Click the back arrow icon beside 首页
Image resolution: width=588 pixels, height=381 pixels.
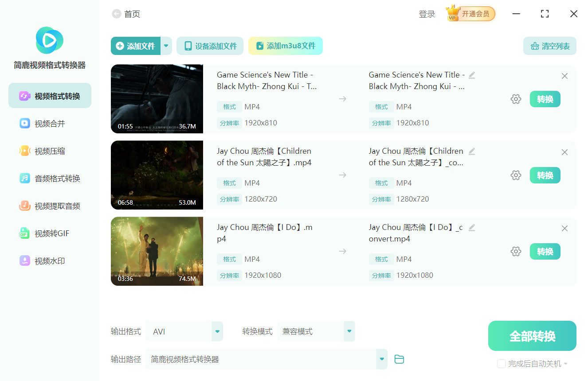coord(117,14)
